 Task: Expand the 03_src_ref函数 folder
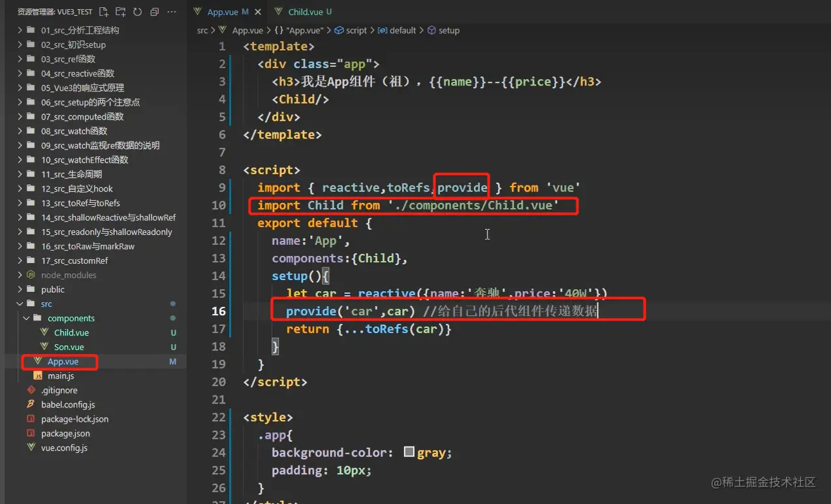20,59
